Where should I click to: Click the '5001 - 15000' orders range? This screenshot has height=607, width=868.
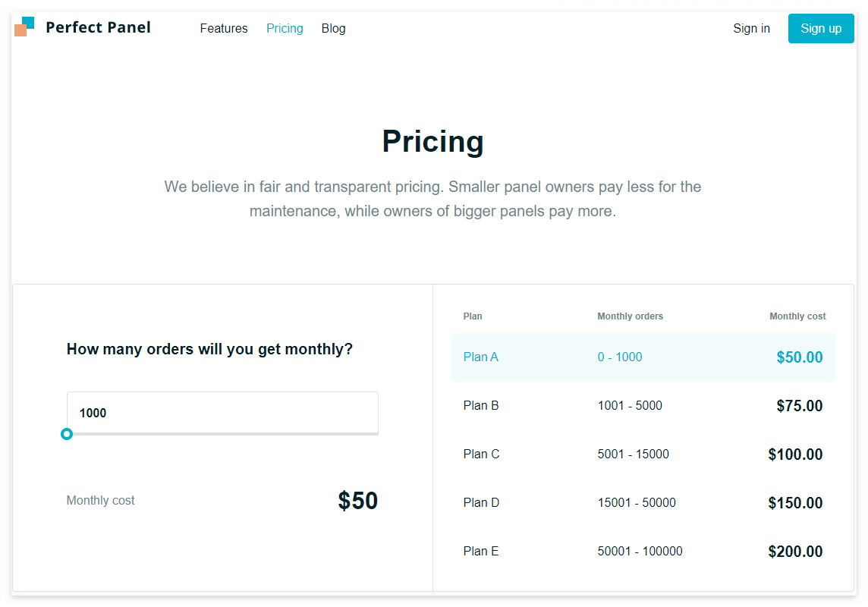point(633,454)
